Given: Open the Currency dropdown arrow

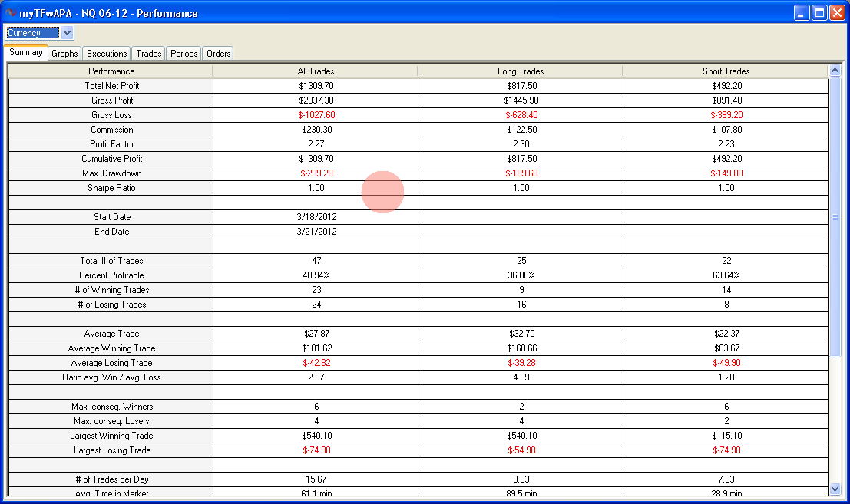Looking at the screenshot, I should click(x=67, y=33).
